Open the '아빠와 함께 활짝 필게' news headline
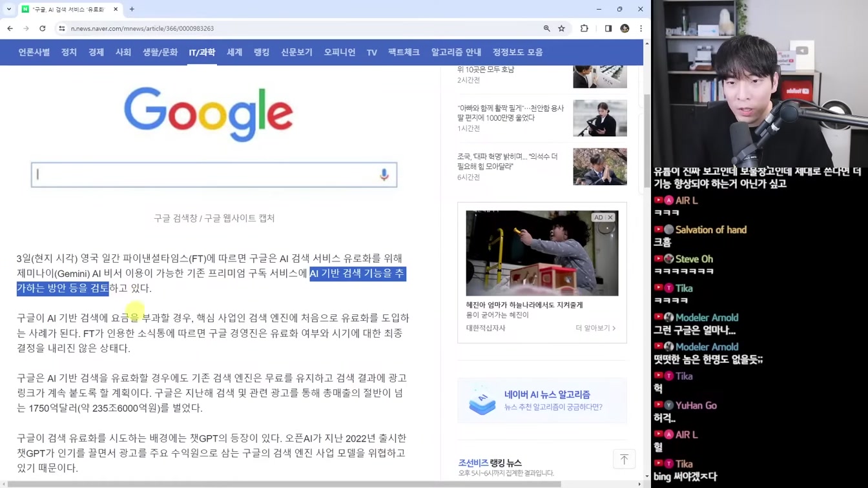The width and height of the screenshot is (868, 488). (510, 113)
